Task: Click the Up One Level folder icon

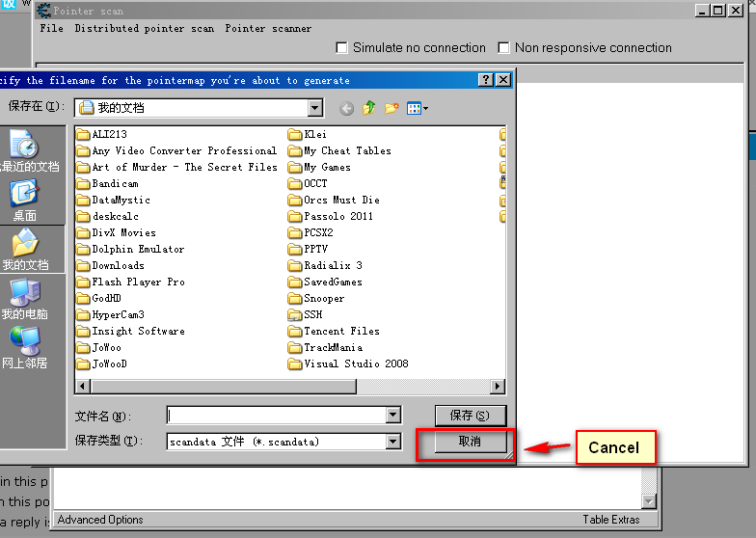Action: coord(369,108)
